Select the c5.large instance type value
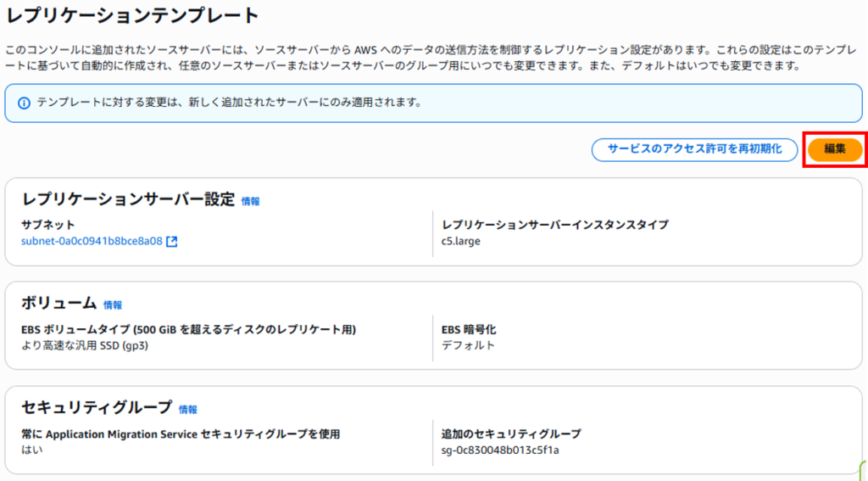This screenshot has width=868, height=481. (x=461, y=242)
